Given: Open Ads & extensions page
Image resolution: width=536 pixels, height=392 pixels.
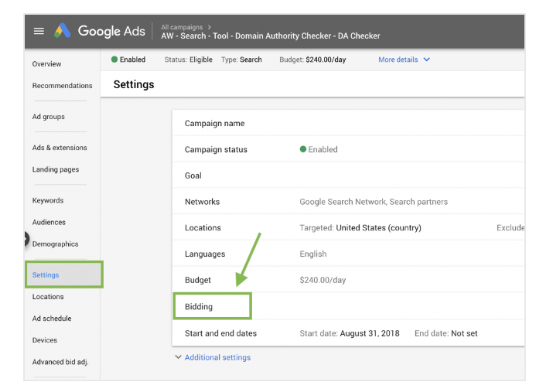Looking at the screenshot, I should [x=60, y=148].
